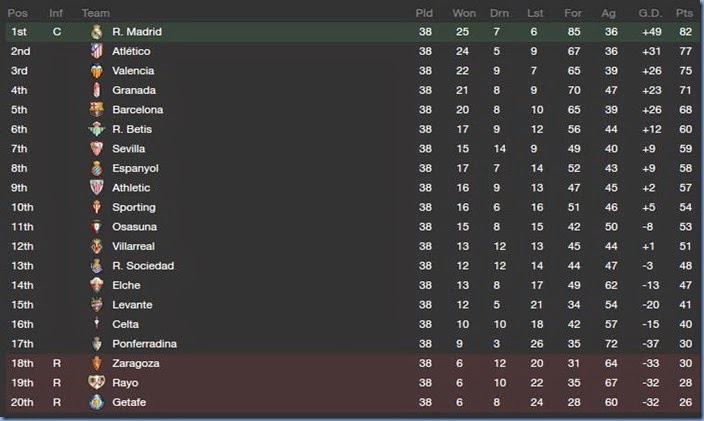Click the R. Madrid club crest icon
The image size is (704, 421).
[x=97, y=32]
